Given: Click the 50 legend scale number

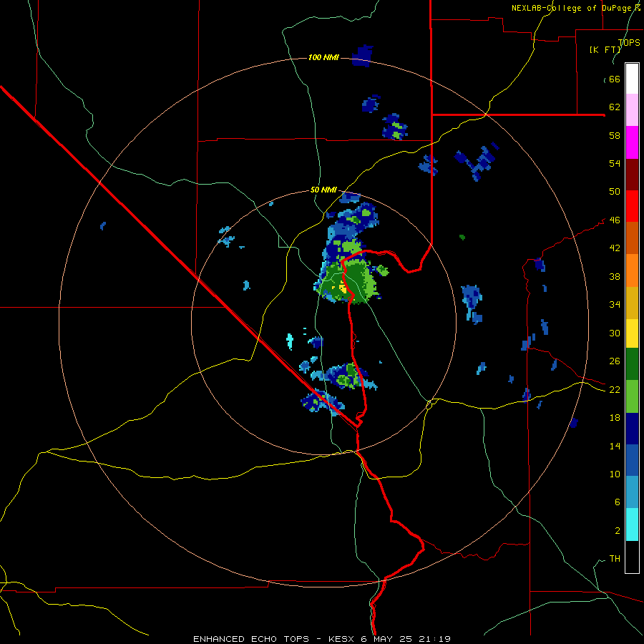Looking at the screenshot, I should point(615,192).
